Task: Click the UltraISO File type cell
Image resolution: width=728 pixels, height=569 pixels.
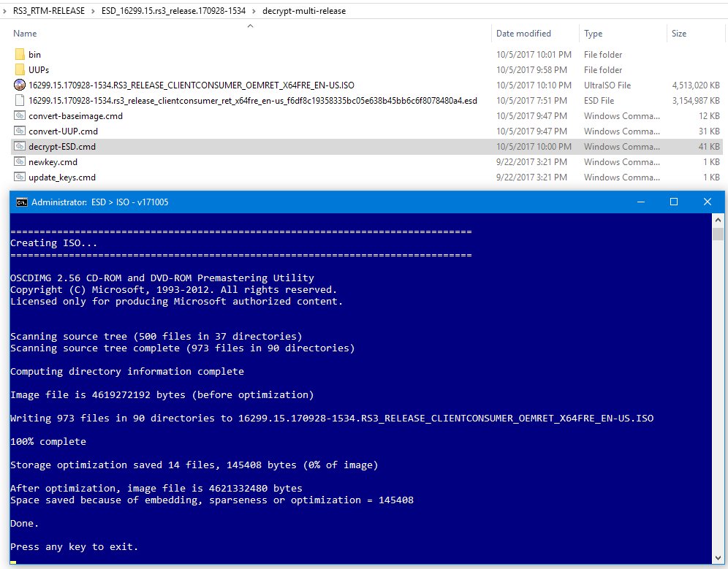Action: tap(607, 85)
